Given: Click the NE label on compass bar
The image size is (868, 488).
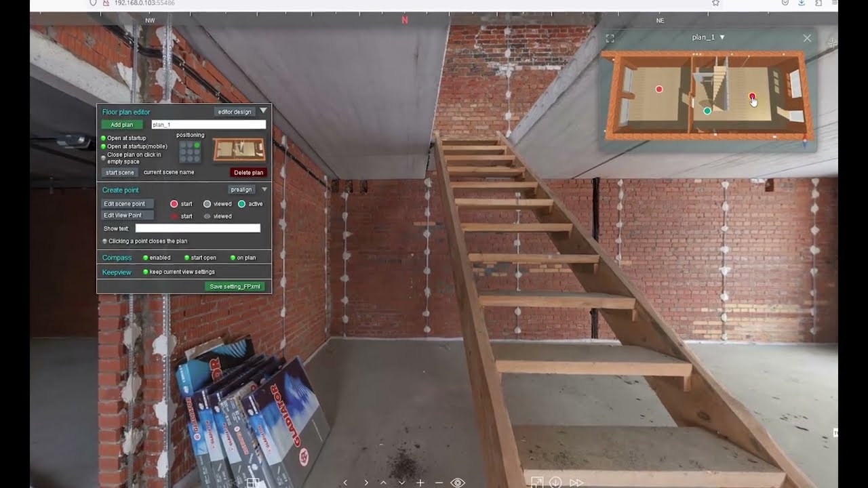Looking at the screenshot, I should click(660, 21).
